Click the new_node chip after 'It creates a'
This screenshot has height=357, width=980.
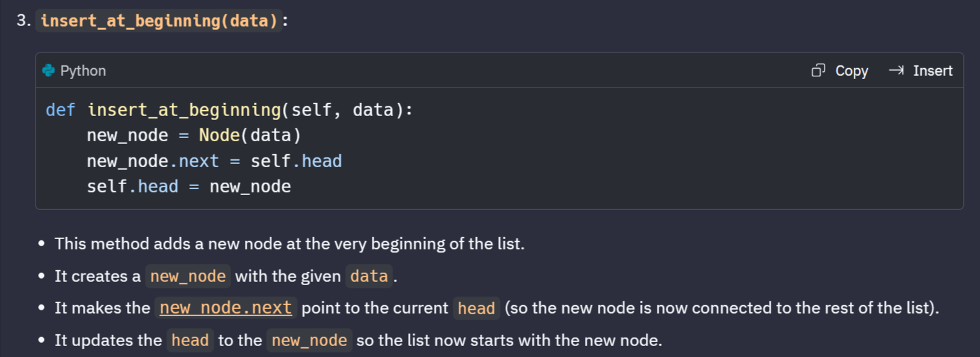click(188, 277)
